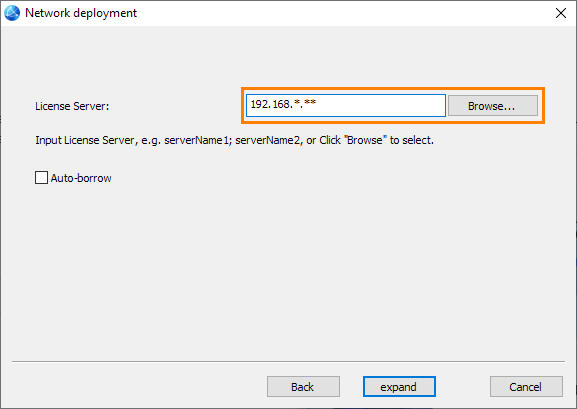Image resolution: width=577 pixels, height=409 pixels.
Task: Click the blank end of the License Server field
Action: pos(383,106)
